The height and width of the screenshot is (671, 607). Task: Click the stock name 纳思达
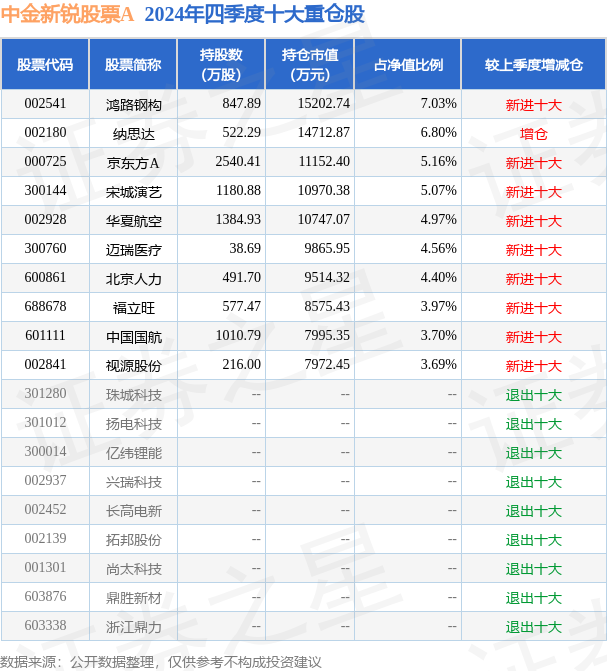pyautogui.click(x=134, y=134)
